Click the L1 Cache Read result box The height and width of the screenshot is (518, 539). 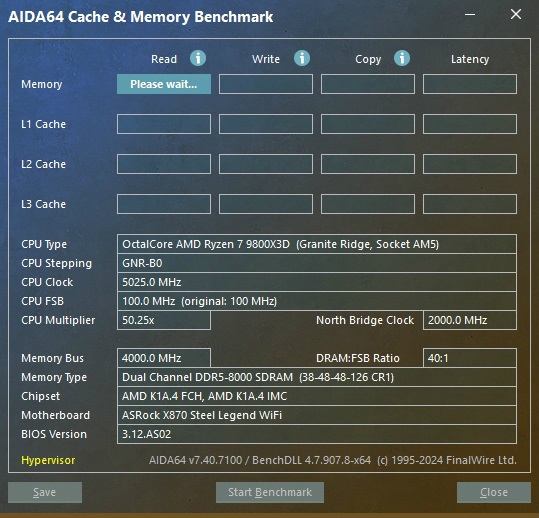click(x=164, y=124)
